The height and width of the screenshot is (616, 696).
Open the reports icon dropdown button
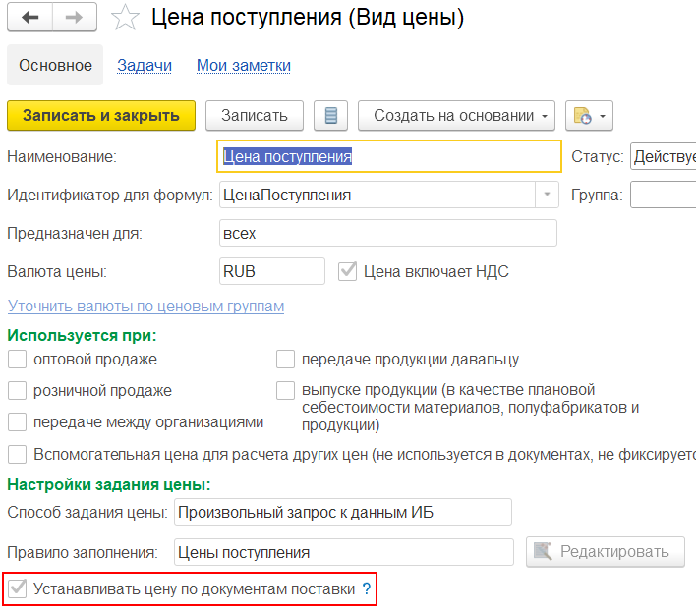589,116
